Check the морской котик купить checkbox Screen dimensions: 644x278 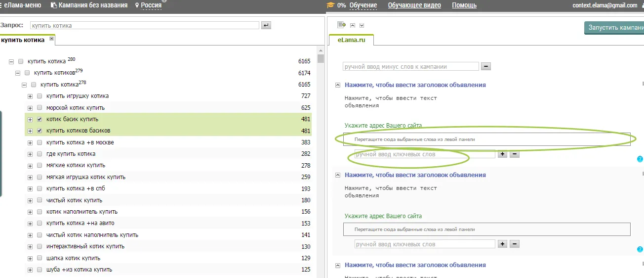tap(40, 108)
